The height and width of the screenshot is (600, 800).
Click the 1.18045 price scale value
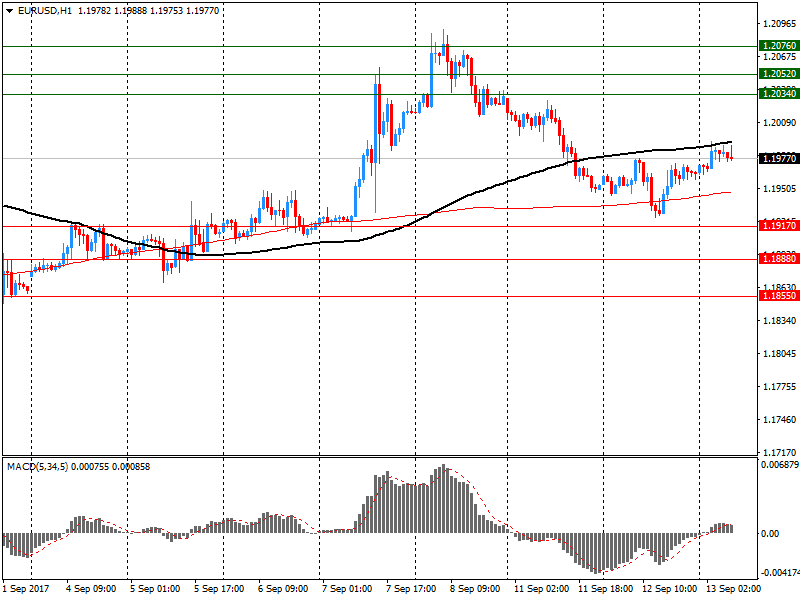pyautogui.click(x=779, y=354)
